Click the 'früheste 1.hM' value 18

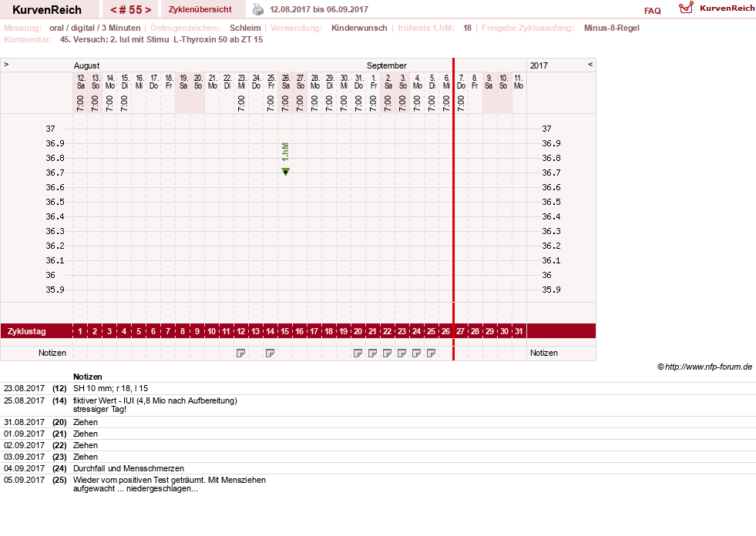tap(467, 28)
